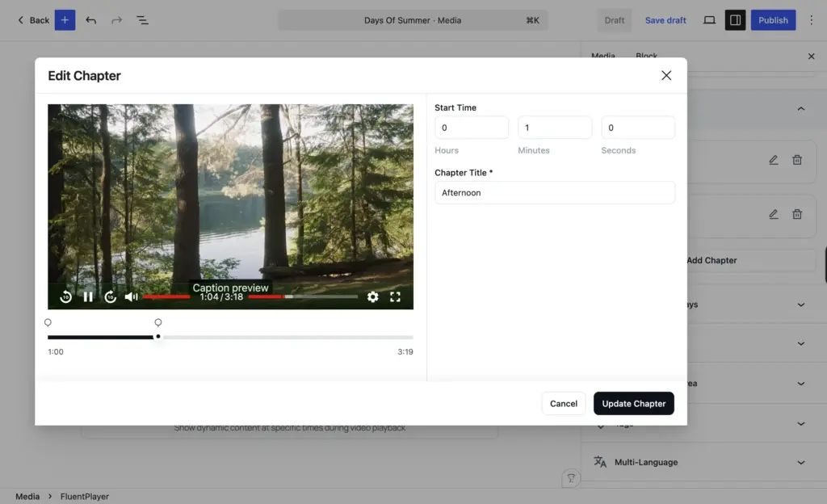Image resolution: width=827 pixels, height=504 pixels.
Task: Switch to the Block sidebar tab
Action: tap(646, 55)
